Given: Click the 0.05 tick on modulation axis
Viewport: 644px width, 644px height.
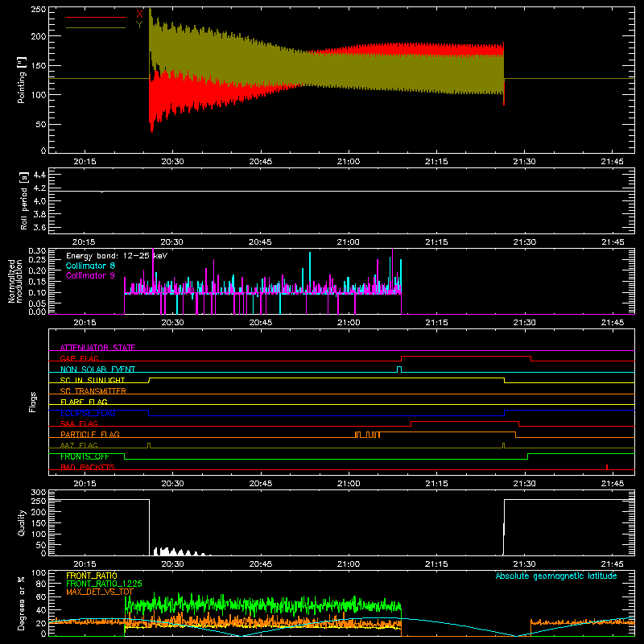Looking at the screenshot, I should click(37, 303).
